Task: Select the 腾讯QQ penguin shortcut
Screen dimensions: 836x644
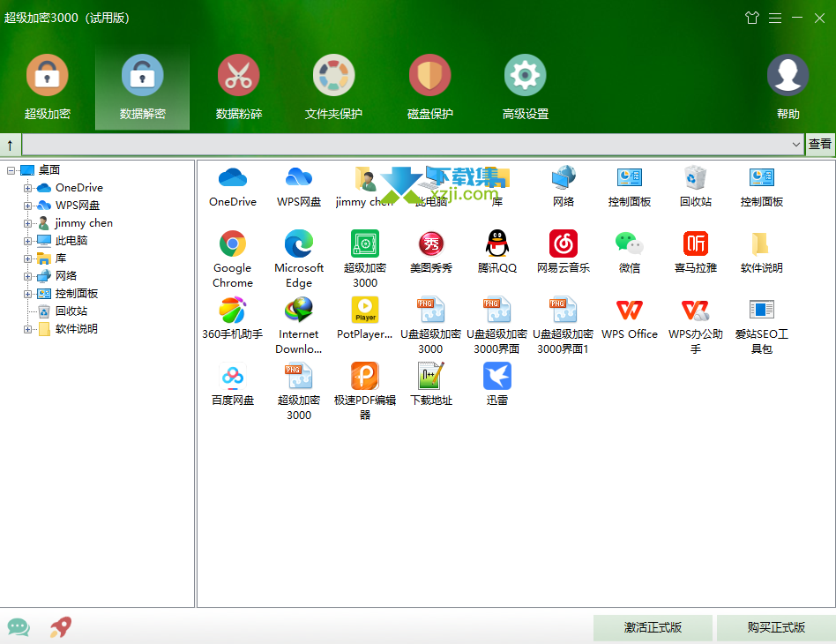Action: point(496,253)
